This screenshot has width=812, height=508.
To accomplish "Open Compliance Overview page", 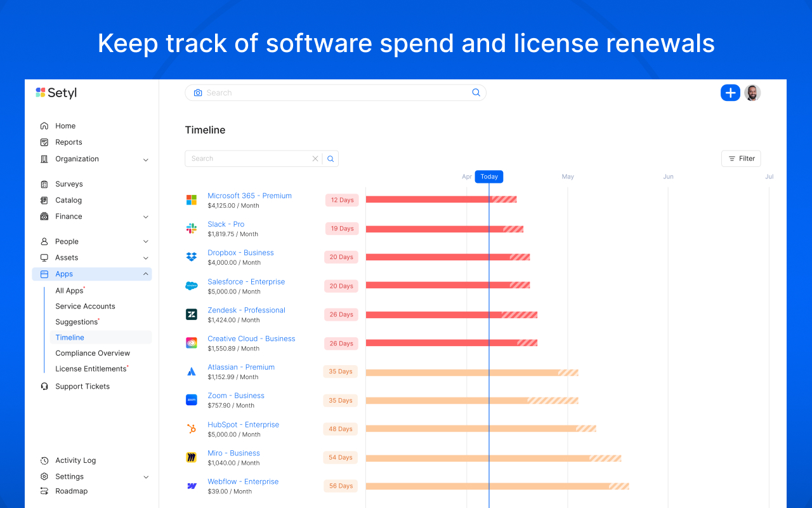I will coord(93,353).
